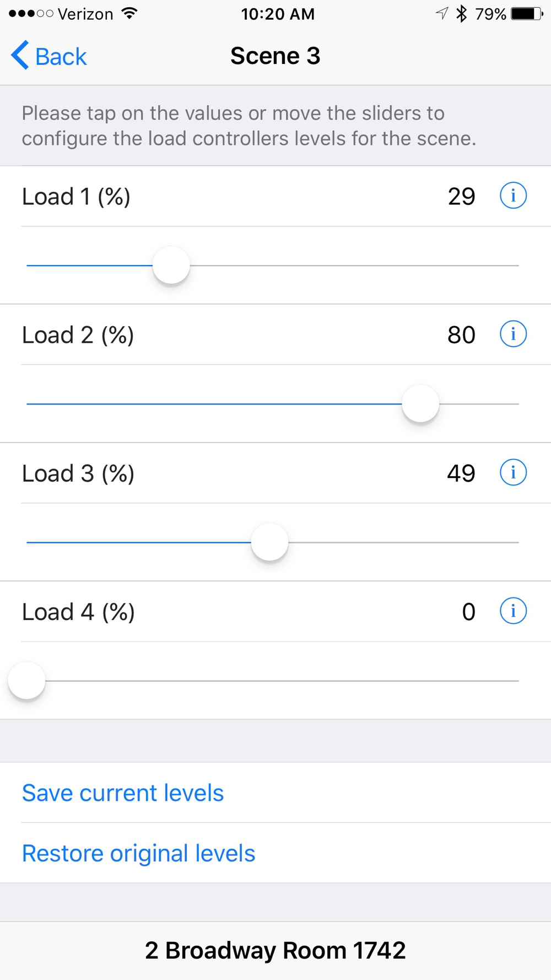Tap the Load 2 value 80

(461, 335)
